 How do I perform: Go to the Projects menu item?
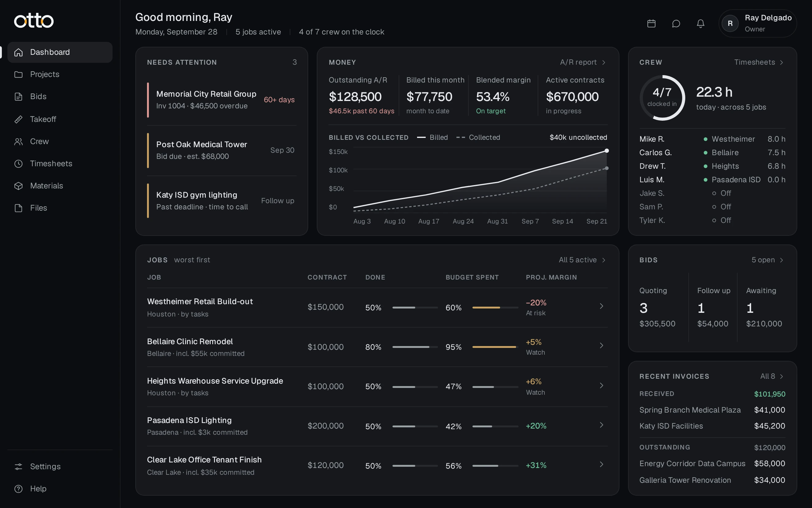60,75
